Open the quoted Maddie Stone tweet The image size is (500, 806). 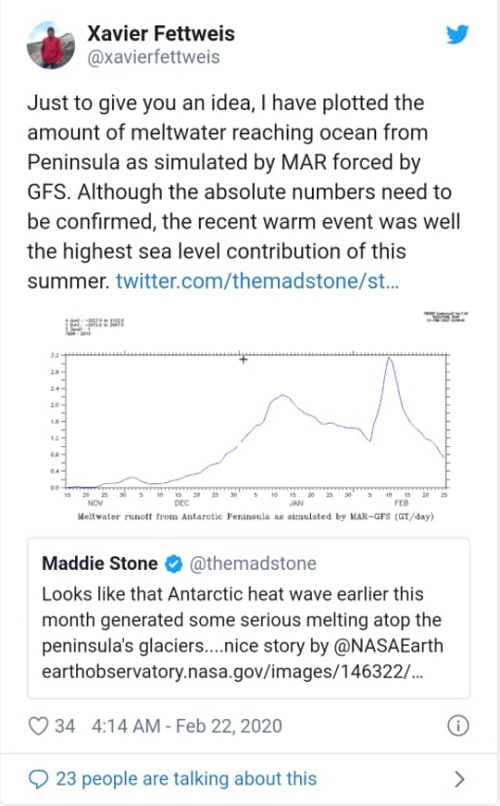[x=249, y=618]
